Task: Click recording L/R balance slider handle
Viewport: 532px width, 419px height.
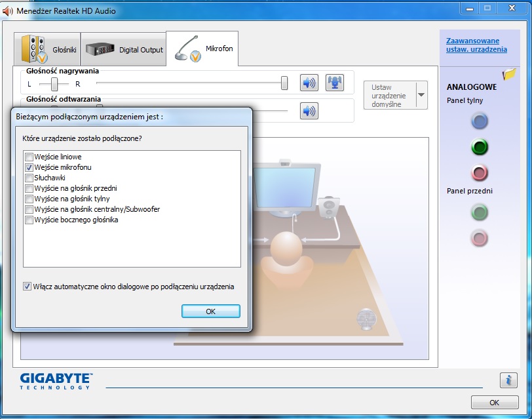Action: tap(54, 84)
